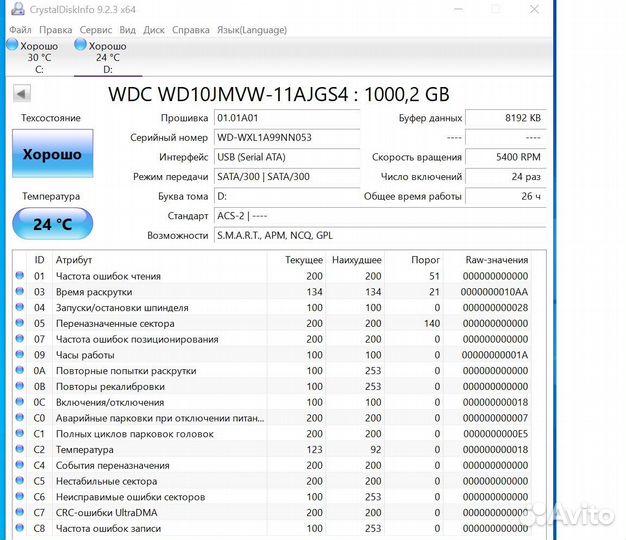Image resolution: width=626 pixels, height=540 pixels.
Task: Click the Хорошо health status button
Action: [x=52, y=154]
